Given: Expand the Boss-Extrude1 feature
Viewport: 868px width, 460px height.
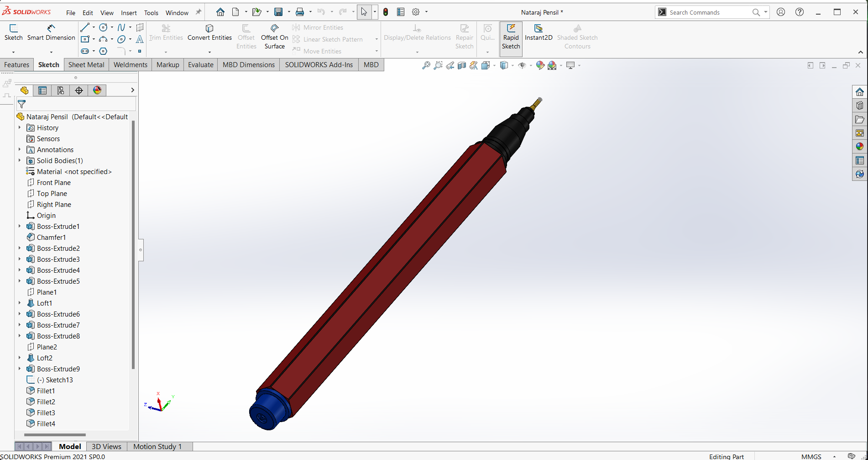Looking at the screenshot, I should tap(20, 226).
